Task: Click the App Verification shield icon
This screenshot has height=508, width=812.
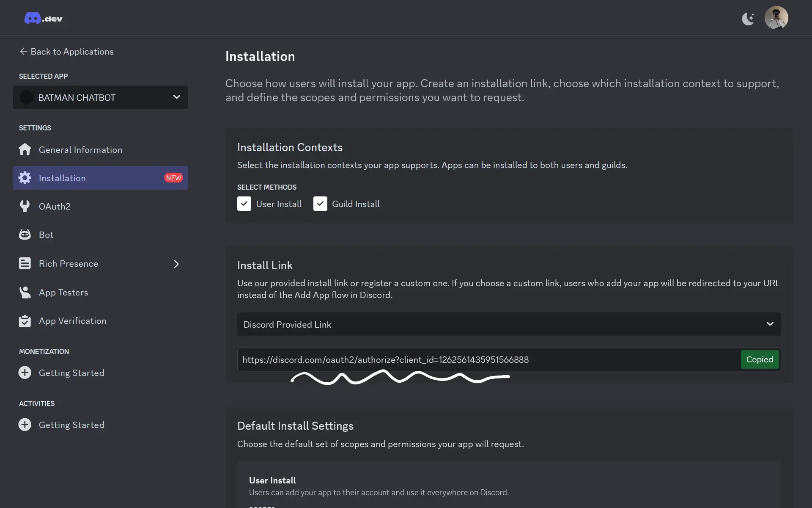Action: point(25,320)
